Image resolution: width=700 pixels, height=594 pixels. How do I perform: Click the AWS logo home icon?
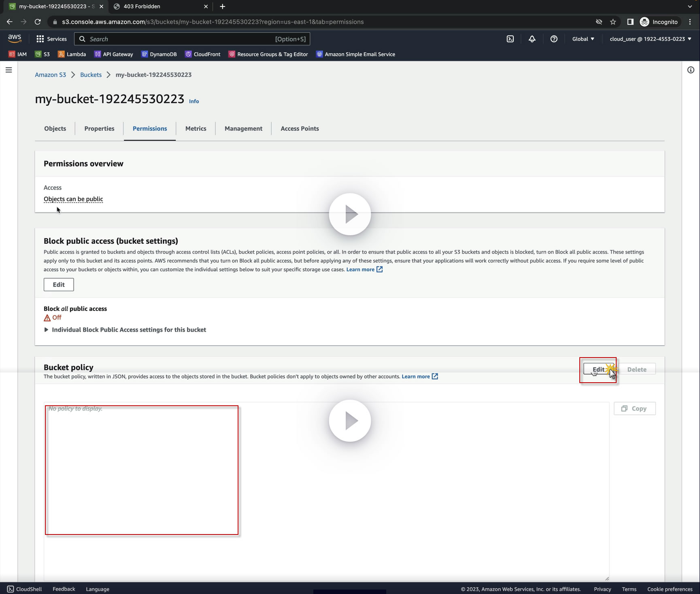(x=15, y=38)
